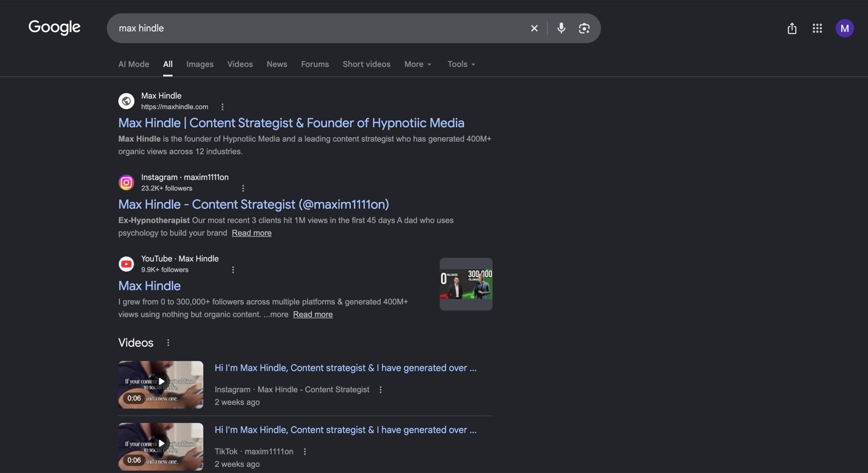The width and height of the screenshot is (868, 473).
Task: Open the Tools dropdown
Action: click(x=461, y=64)
